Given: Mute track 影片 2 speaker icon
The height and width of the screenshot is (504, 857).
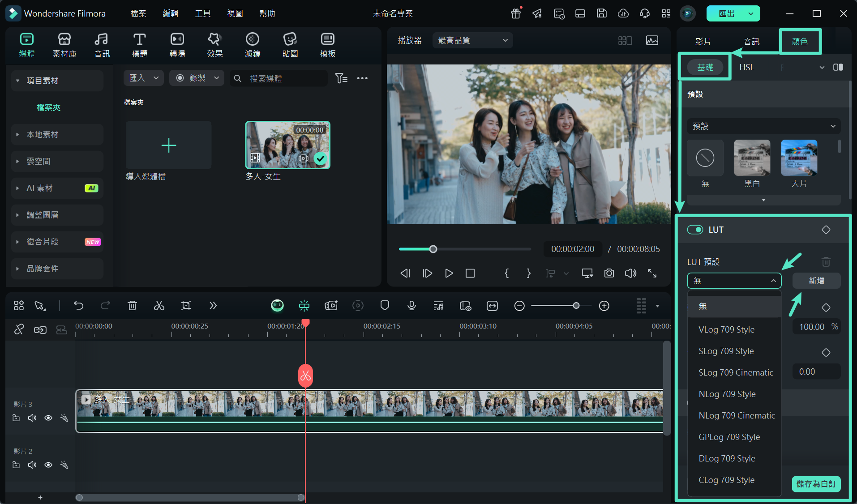Looking at the screenshot, I should [32, 465].
